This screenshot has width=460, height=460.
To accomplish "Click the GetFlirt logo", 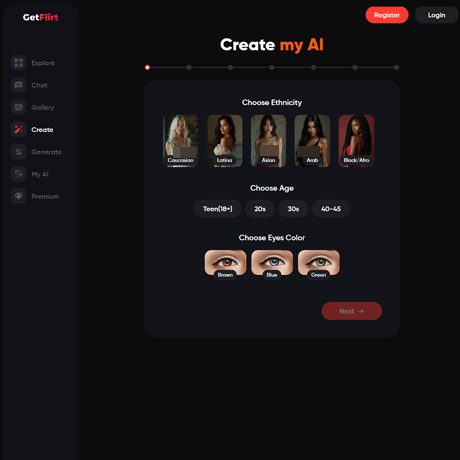I will [x=40, y=17].
